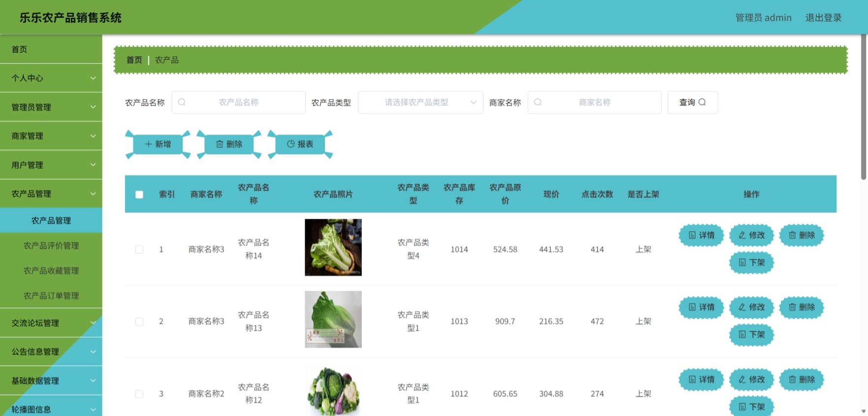Viewport: 868px width, 416px height.
Task: Open the 农产品类型 dropdown
Action: point(420,102)
